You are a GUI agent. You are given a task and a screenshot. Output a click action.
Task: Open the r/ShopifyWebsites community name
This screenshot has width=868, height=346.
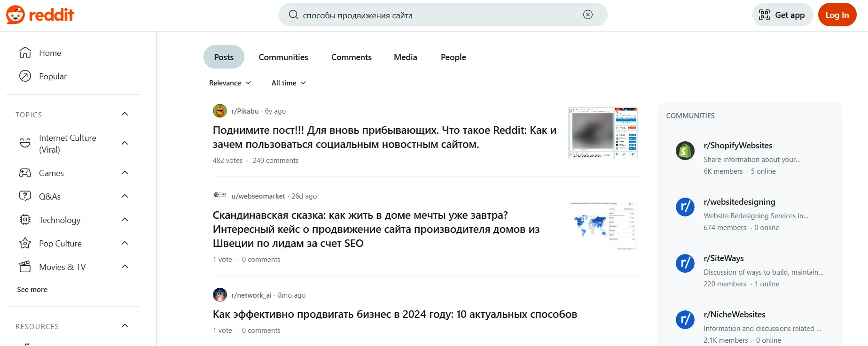click(738, 146)
